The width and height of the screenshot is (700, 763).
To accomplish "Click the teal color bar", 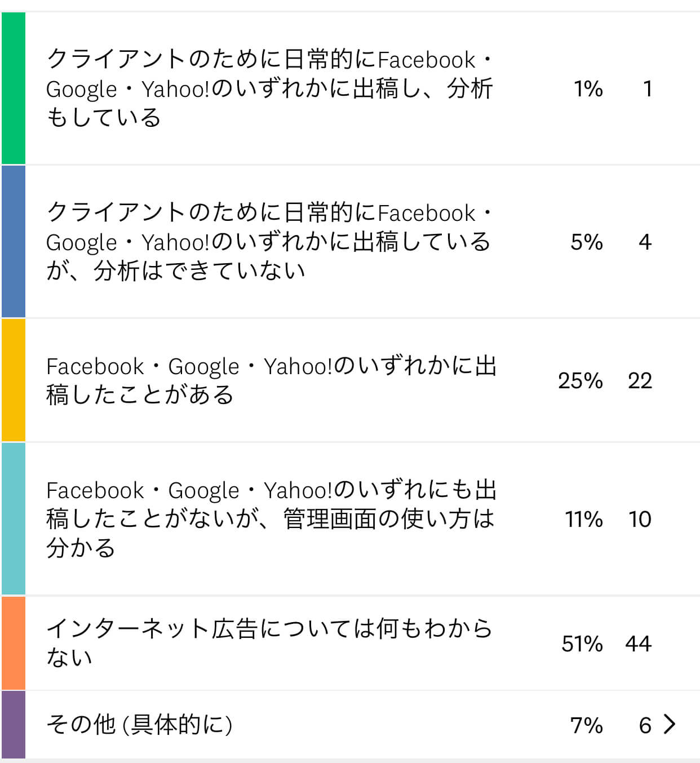I will click(x=14, y=519).
